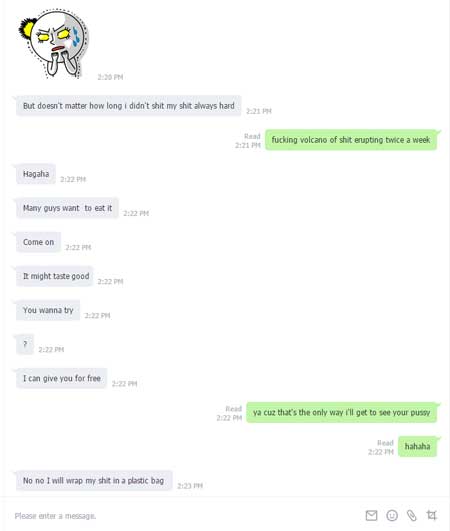The width and height of the screenshot is (450, 531).
Task: Click the envelope mail icon
Action: tap(371, 515)
